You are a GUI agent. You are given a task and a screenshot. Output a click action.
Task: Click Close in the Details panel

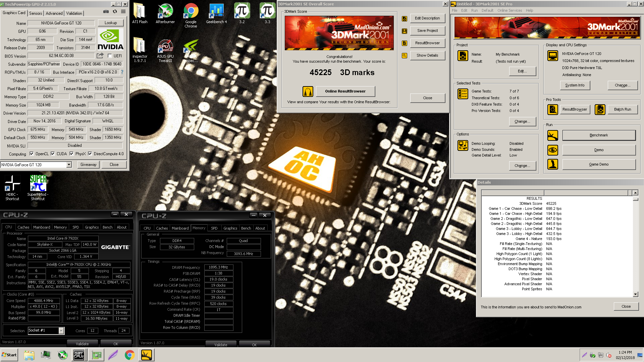(x=626, y=306)
